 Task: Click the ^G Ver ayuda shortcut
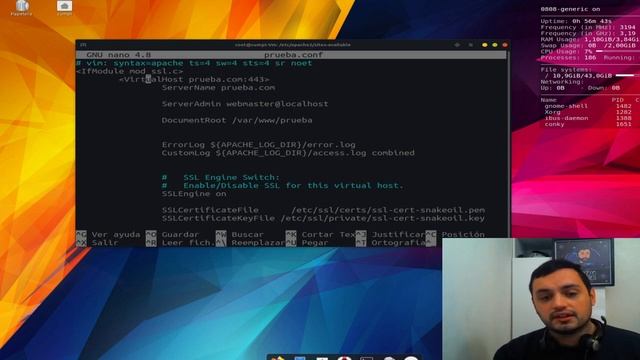[x=109, y=234]
